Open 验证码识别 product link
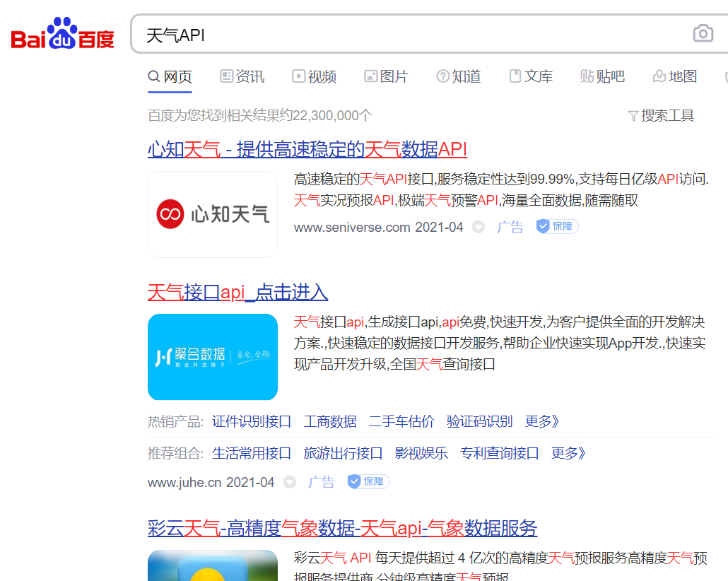This screenshot has width=728, height=581. tap(480, 422)
